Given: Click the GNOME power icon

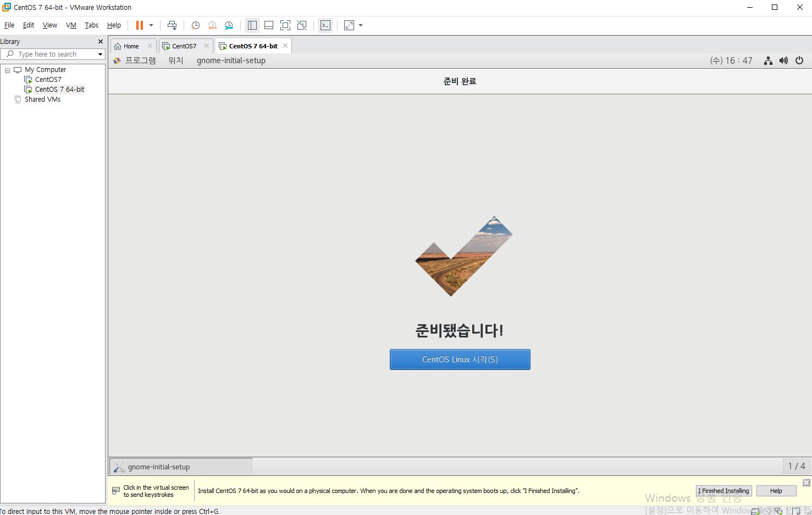Looking at the screenshot, I should click(799, 60).
